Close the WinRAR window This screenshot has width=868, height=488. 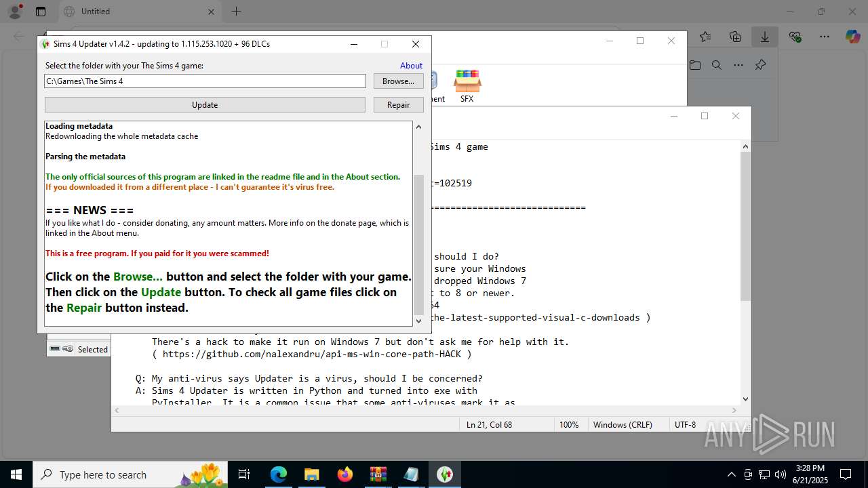(x=671, y=41)
